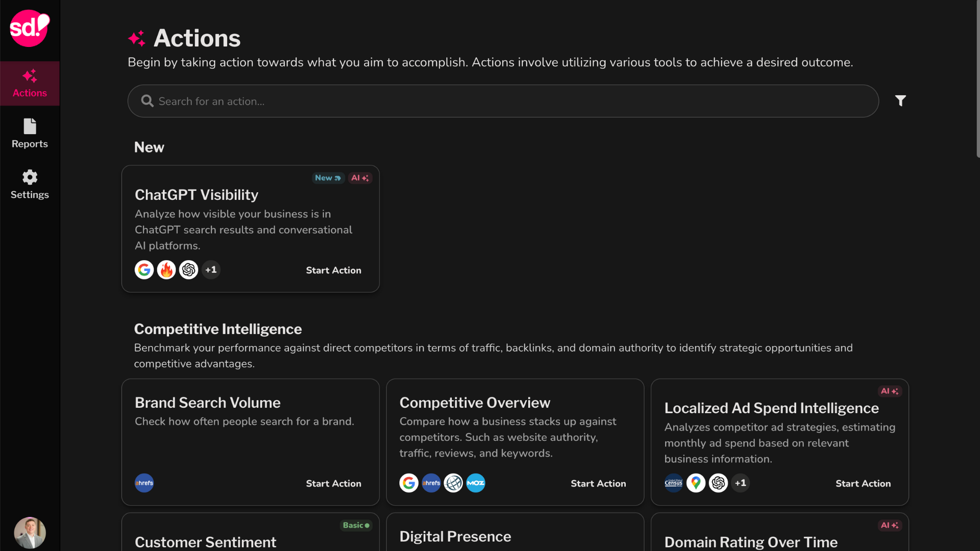Select the Actions sidebar item
The height and width of the screenshot is (551, 980).
pyautogui.click(x=30, y=84)
